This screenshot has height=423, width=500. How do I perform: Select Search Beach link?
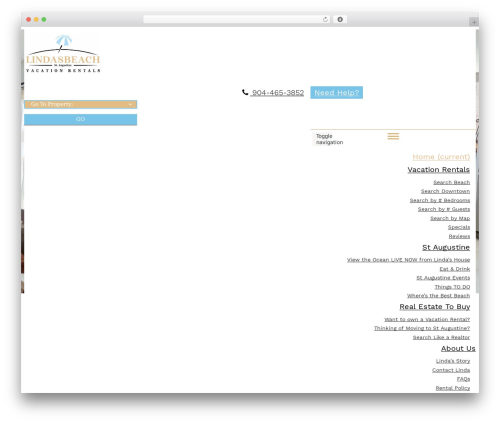452,182
